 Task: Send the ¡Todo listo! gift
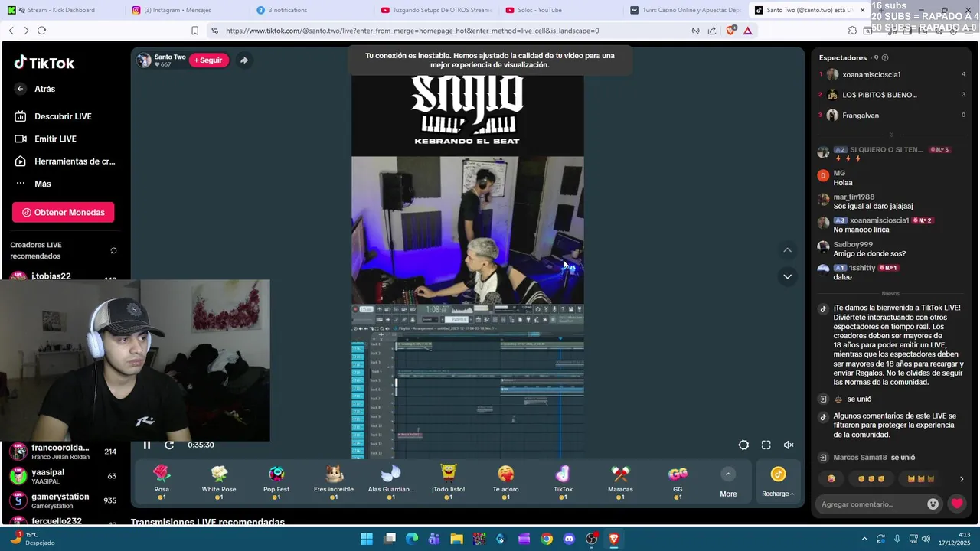(x=448, y=482)
